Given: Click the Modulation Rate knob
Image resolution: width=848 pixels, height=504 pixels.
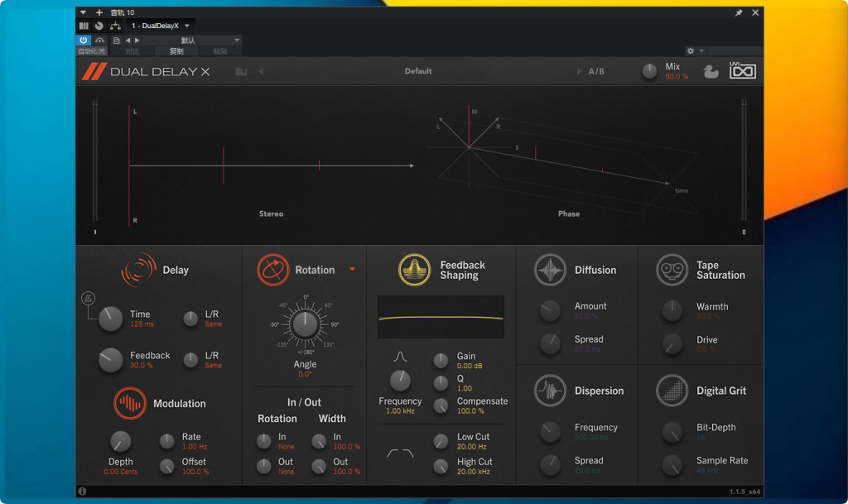Looking at the screenshot, I should pos(167,441).
